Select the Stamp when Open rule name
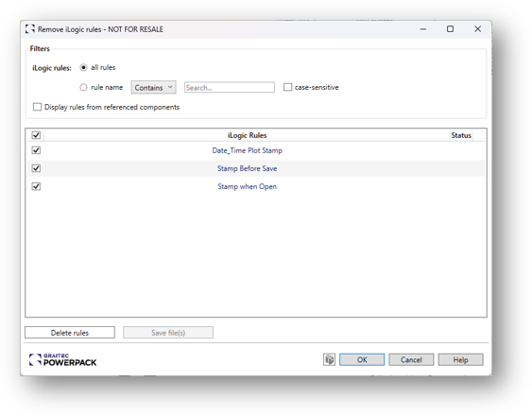Image resolution: width=532 pixels, height=416 pixels. [x=247, y=186]
